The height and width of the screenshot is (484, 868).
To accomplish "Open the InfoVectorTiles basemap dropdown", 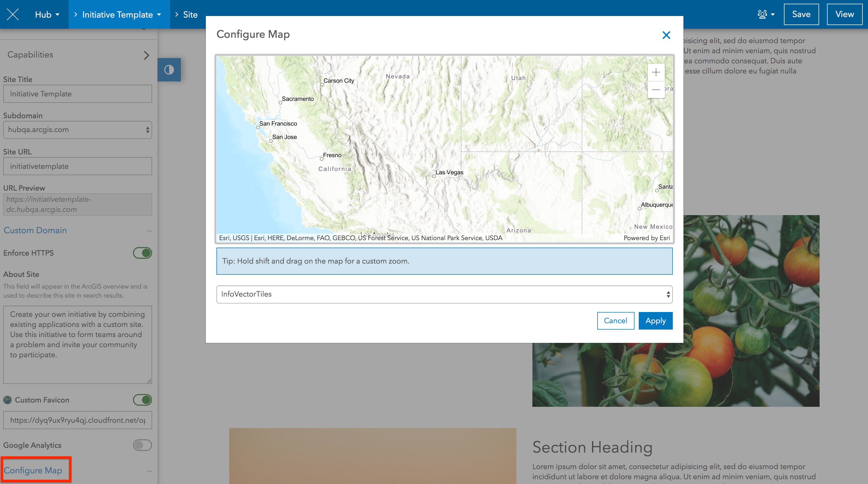I will tap(444, 294).
